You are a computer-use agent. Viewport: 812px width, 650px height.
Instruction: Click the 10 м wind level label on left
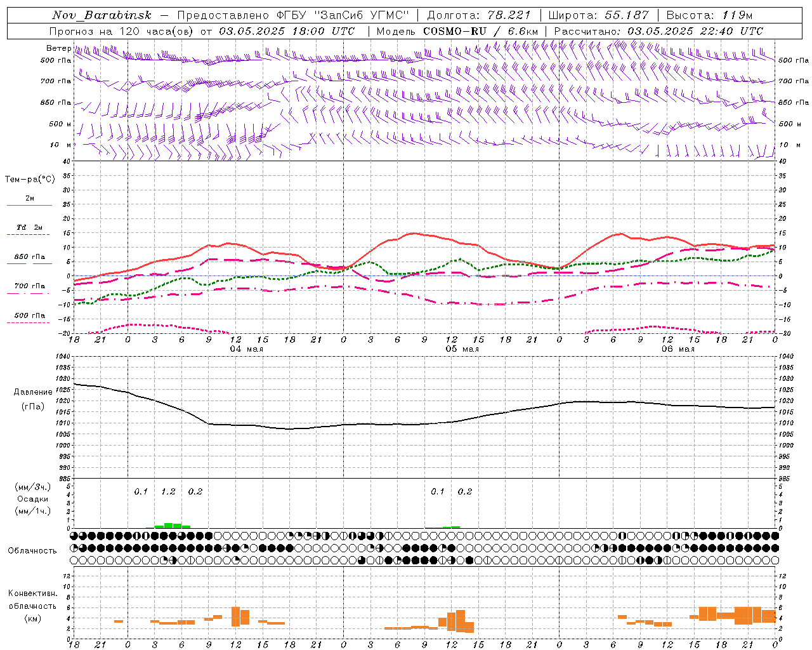(x=61, y=145)
